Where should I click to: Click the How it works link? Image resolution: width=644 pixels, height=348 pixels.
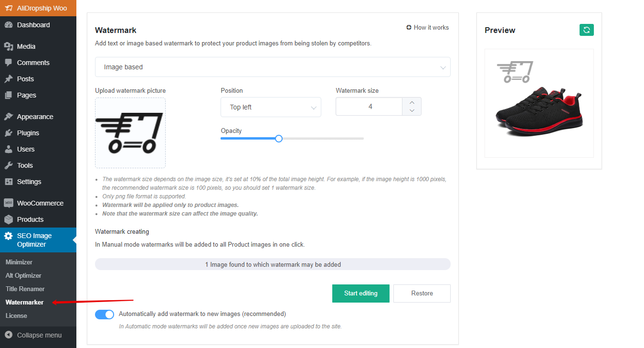pos(428,28)
